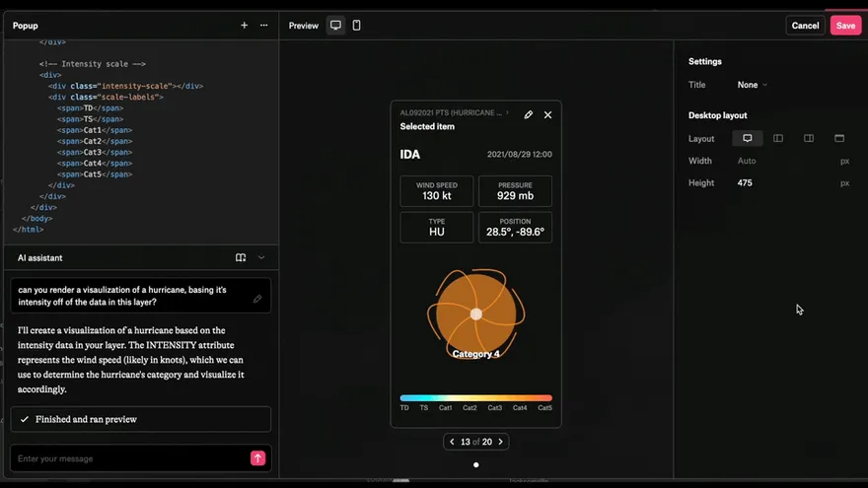Save the popup configuration

(x=845, y=26)
